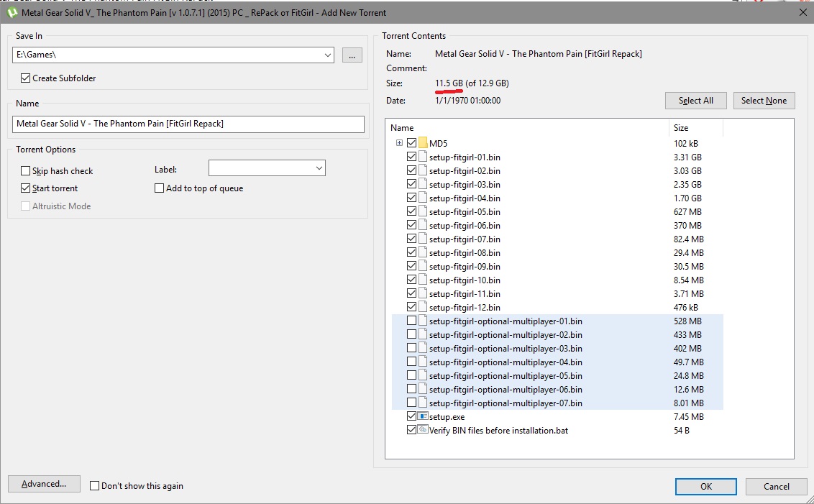The width and height of the screenshot is (814, 504).
Task: Toggle the Start torrent checkbox
Action: coord(25,188)
